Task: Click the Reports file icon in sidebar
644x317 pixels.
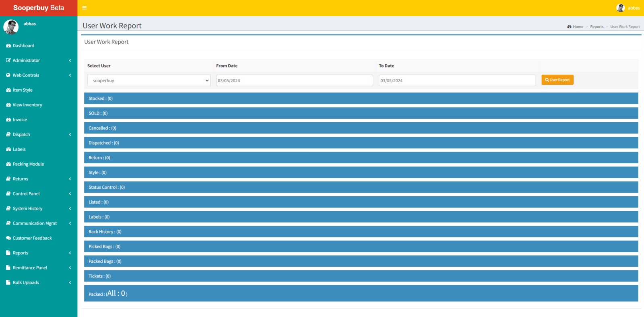Action: 8,253
